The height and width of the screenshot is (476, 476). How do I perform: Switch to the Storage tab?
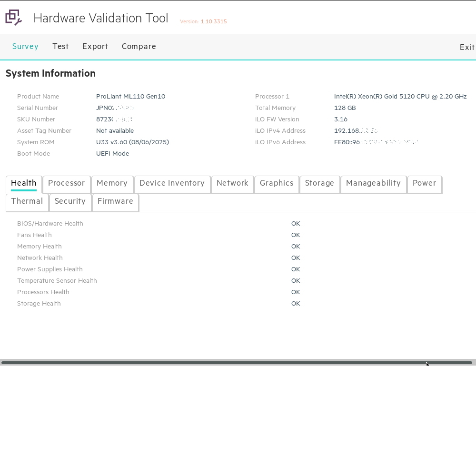319,185
